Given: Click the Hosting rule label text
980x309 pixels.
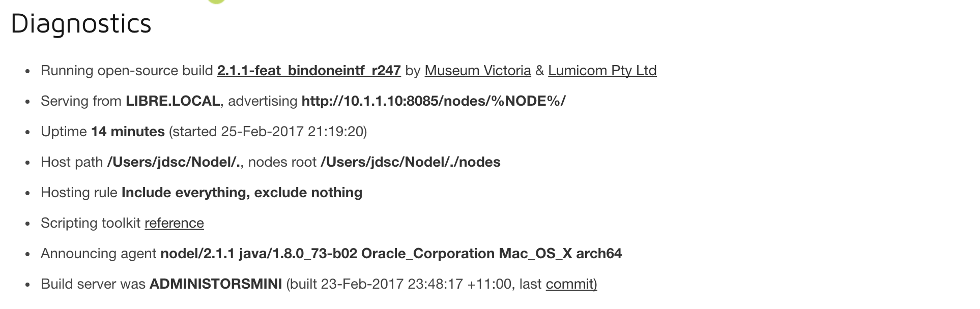Looking at the screenshot, I should (79, 193).
